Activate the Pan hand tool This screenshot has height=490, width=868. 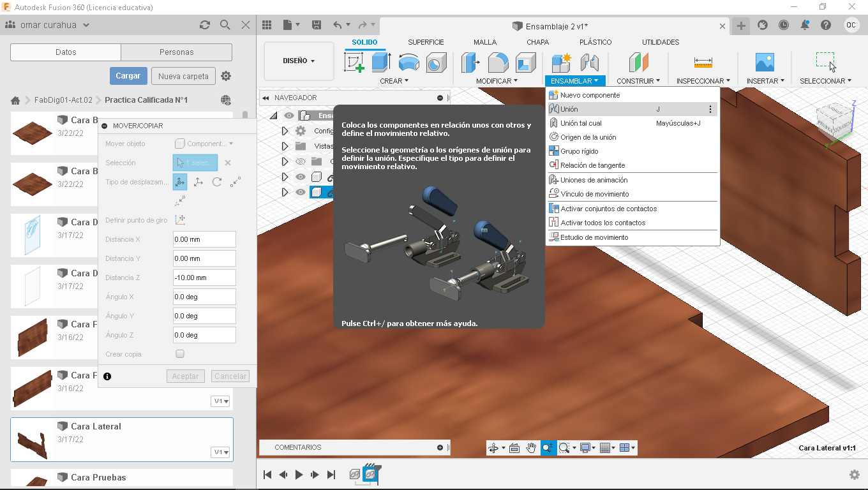531,448
